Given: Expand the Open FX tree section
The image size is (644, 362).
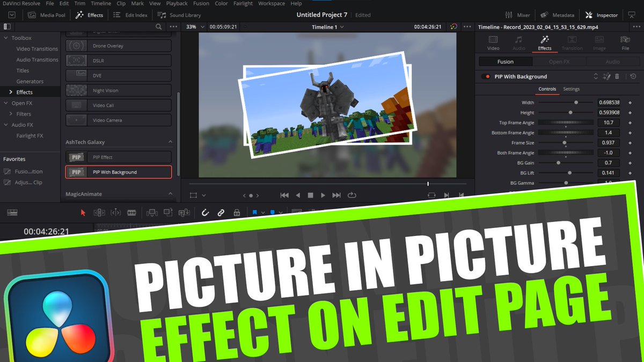Looking at the screenshot, I should [6, 103].
